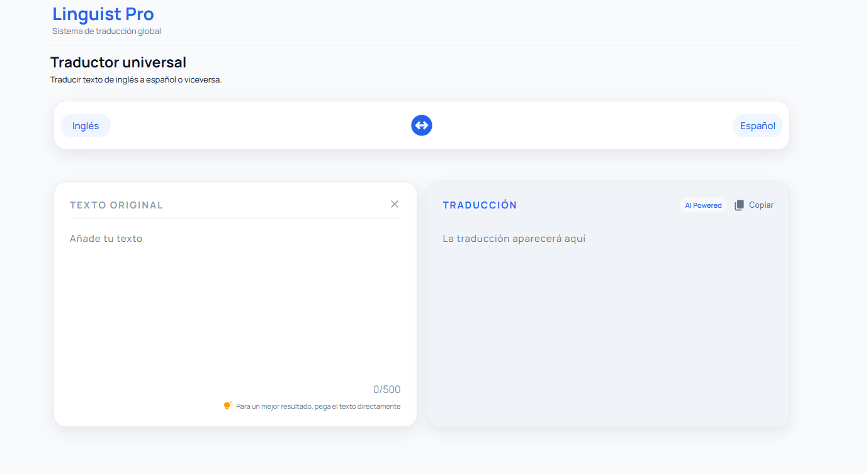The image size is (868, 473).
Task: Click the 'Traductor universal' heading
Action: point(118,62)
